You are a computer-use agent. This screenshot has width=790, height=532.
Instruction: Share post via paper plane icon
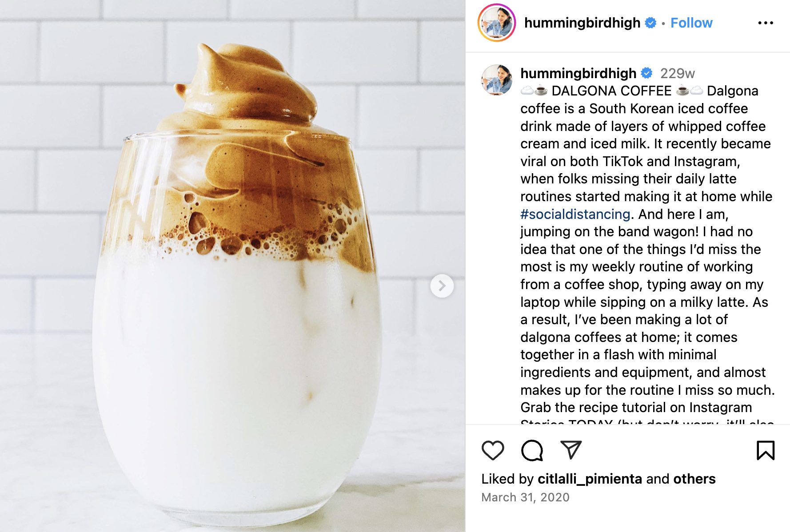tap(571, 450)
